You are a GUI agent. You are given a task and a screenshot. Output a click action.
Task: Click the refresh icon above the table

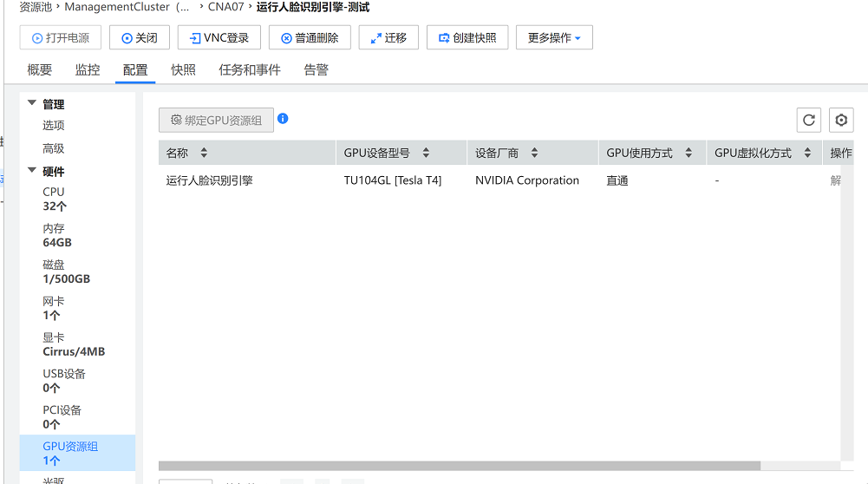click(x=809, y=121)
